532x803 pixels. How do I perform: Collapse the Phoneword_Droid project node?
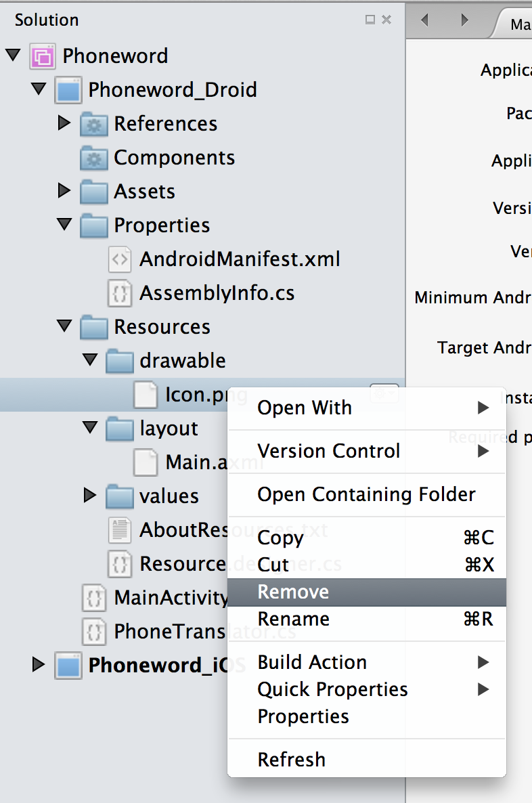tap(39, 89)
